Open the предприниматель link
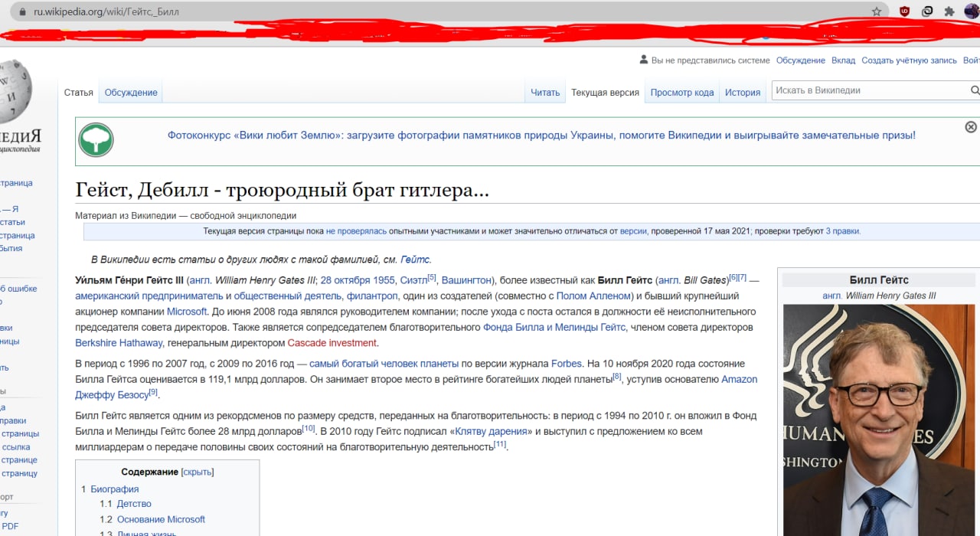 181,296
